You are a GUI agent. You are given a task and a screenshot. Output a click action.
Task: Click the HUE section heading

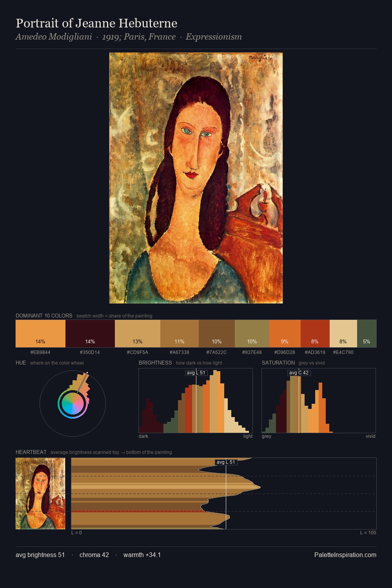(x=21, y=363)
